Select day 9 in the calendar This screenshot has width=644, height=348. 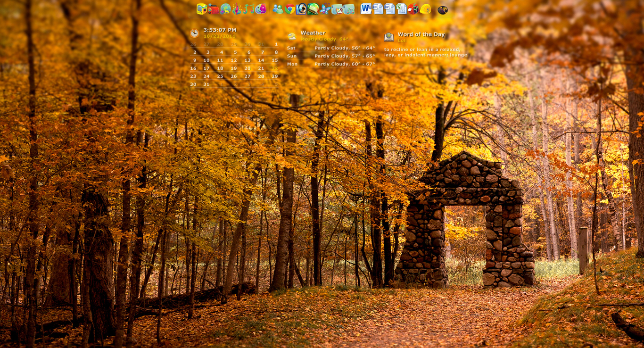195,60
